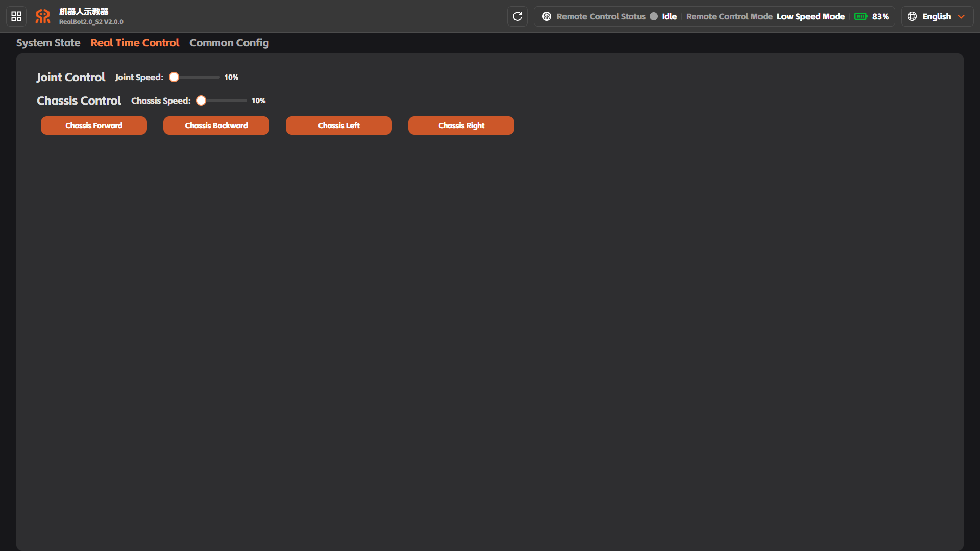980x551 pixels.
Task: Click the Joint Speed slider handle
Action: coord(174,77)
